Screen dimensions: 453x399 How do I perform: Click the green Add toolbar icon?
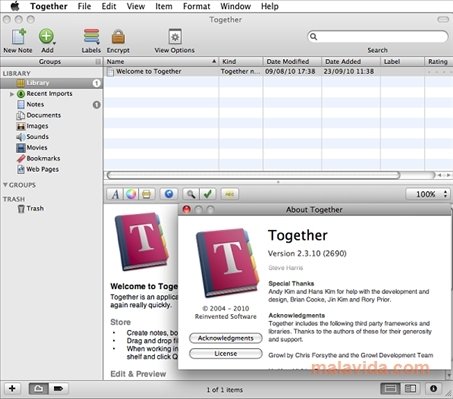[46, 36]
